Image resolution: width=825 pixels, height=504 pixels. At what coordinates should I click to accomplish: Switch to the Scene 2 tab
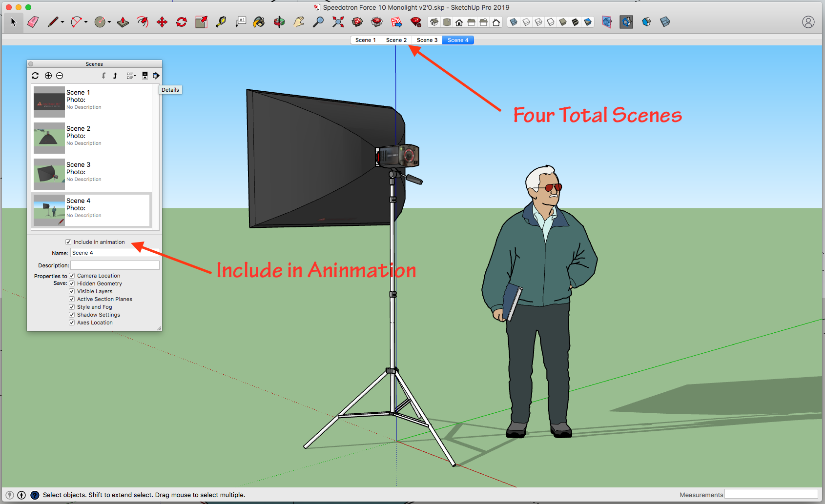tap(396, 40)
